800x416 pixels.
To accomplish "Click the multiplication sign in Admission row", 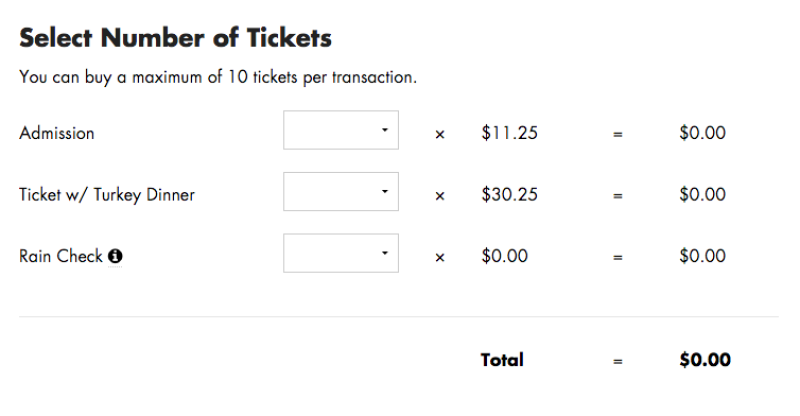I will click(440, 134).
